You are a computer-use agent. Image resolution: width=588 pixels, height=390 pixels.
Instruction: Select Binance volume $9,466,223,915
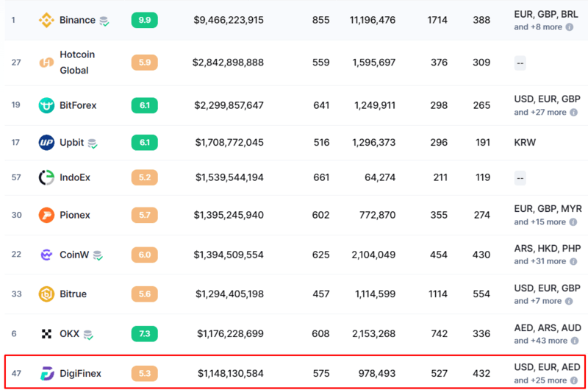click(229, 20)
